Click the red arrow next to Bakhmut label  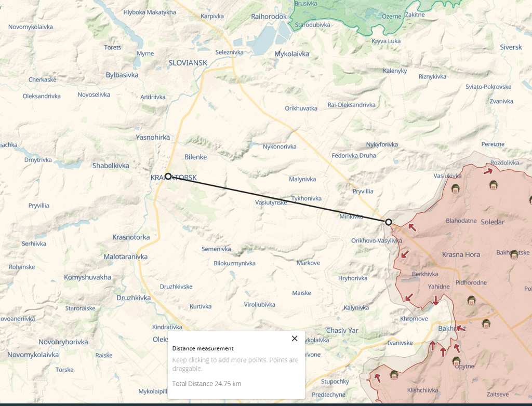[x=461, y=328]
